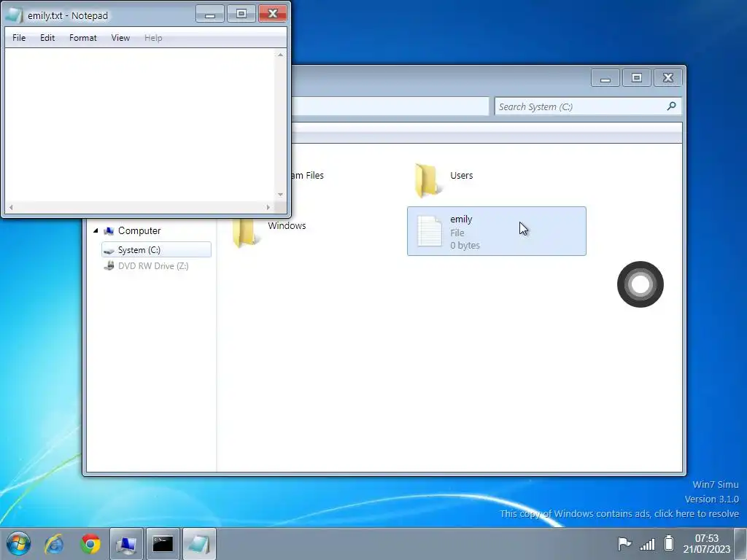Viewport: 747px width, 560px height.
Task: Click the search magnifier icon
Action: [x=671, y=106]
